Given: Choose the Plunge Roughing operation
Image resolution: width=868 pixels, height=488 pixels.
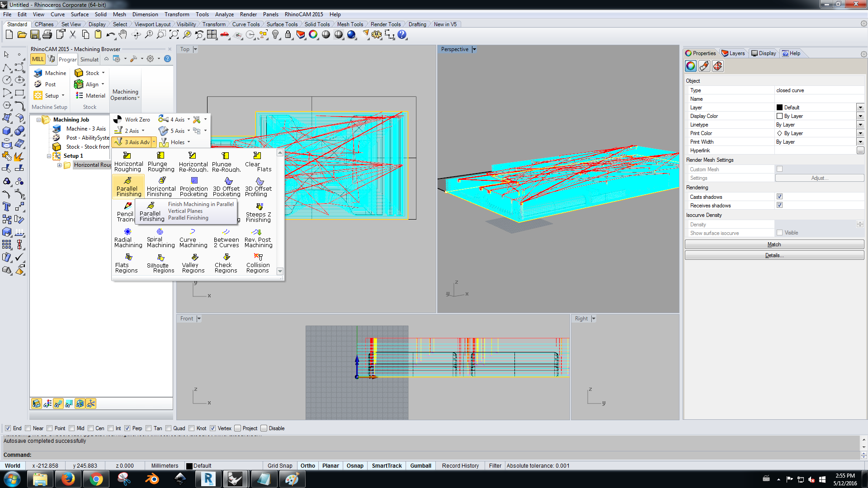Looking at the screenshot, I should click(160, 161).
